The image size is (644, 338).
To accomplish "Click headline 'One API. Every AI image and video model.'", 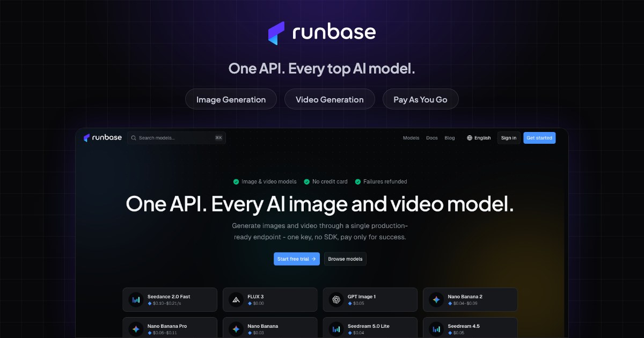I will [x=320, y=204].
